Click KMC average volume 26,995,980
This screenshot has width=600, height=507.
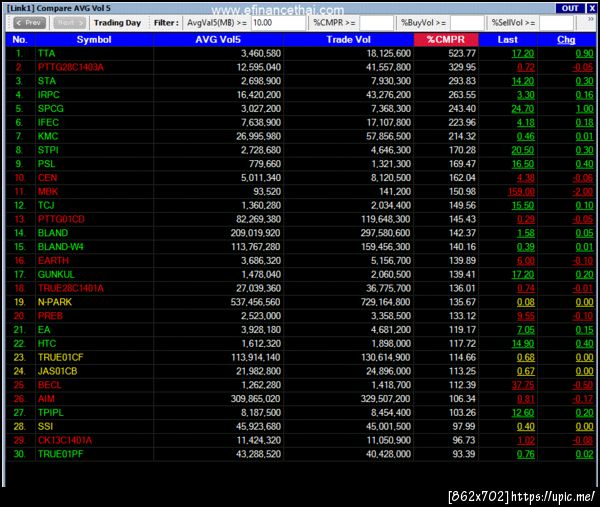click(258, 136)
